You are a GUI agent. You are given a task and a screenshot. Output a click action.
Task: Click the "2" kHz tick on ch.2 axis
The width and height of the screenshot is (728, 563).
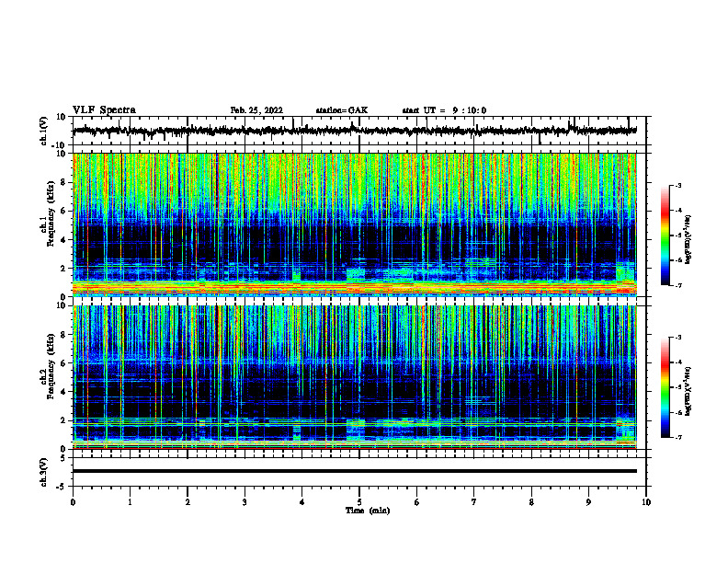click(x=64, y=420)
